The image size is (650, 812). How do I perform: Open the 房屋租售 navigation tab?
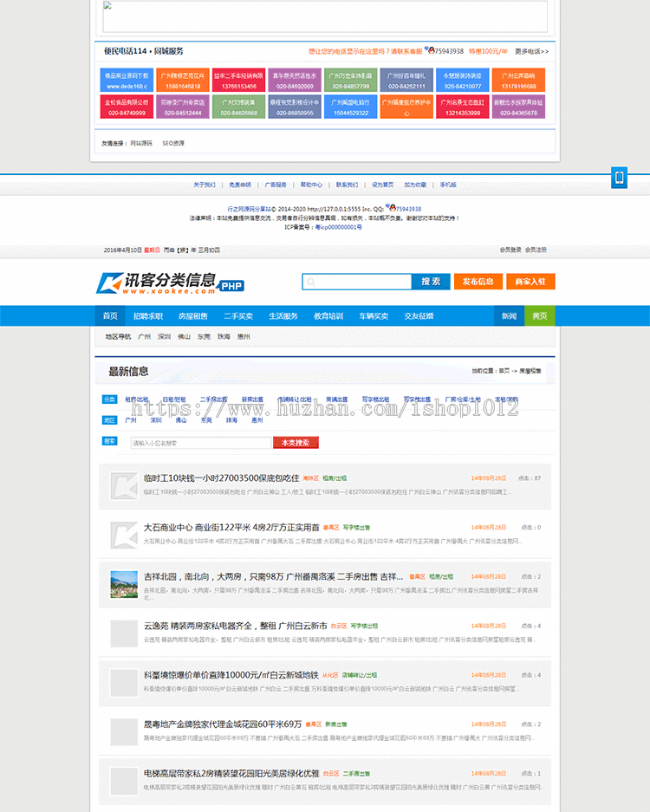[x=193, y=316]
